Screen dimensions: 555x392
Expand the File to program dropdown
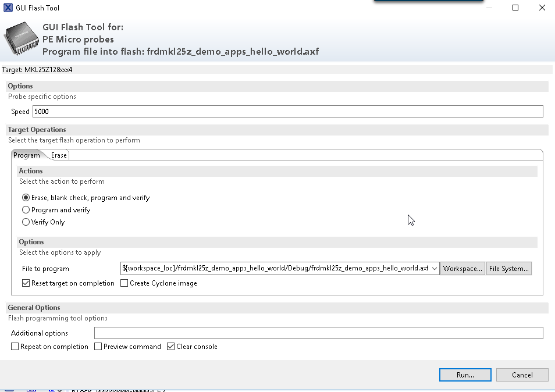(x=435, y=269)
